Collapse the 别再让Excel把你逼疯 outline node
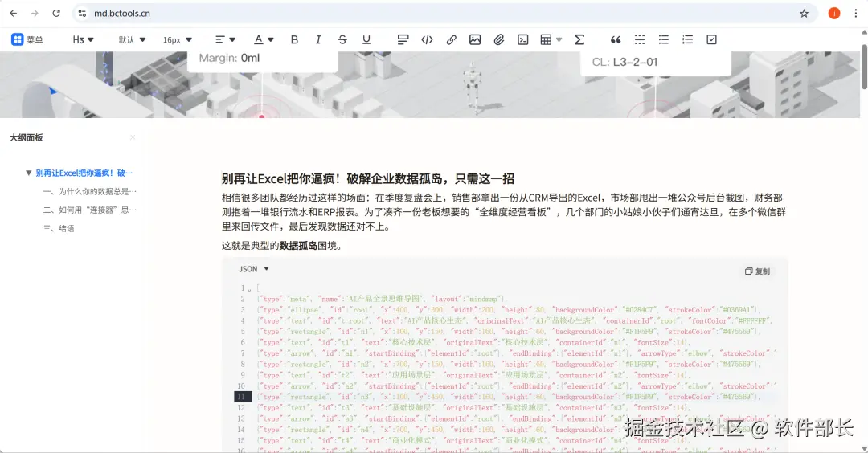Screen dimensions: 868x453 pyautogui.click(x=29, y=173)
